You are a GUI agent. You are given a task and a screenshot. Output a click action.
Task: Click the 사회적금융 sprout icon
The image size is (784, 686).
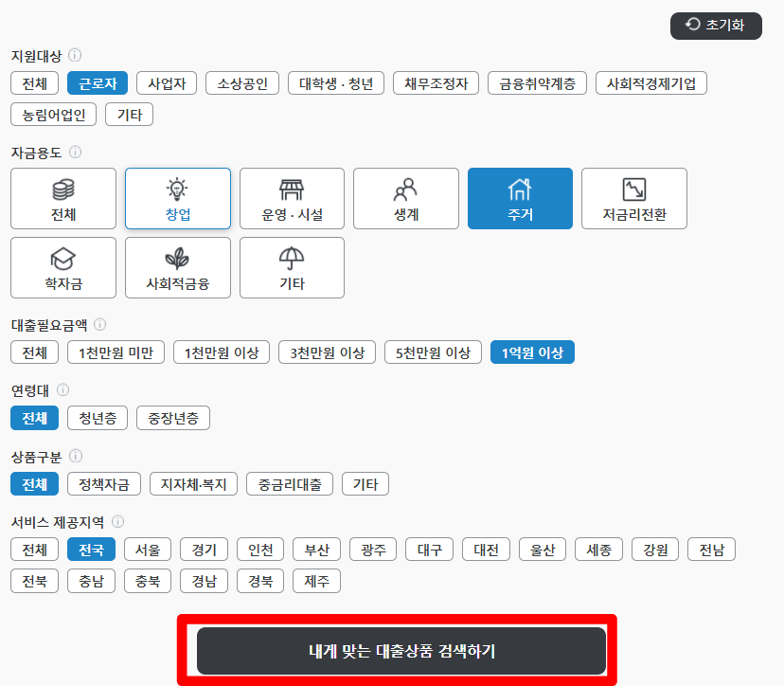pyautogui.click(x=177, y=257)
